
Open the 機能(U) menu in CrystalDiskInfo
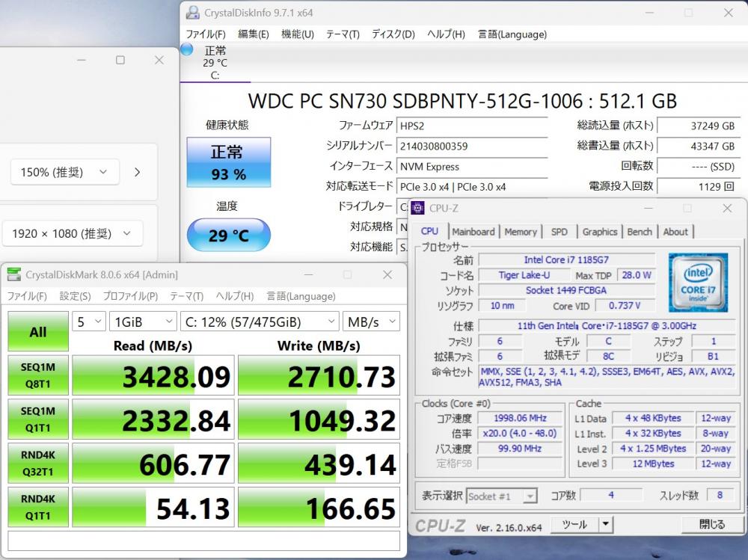tap(297, 34)
